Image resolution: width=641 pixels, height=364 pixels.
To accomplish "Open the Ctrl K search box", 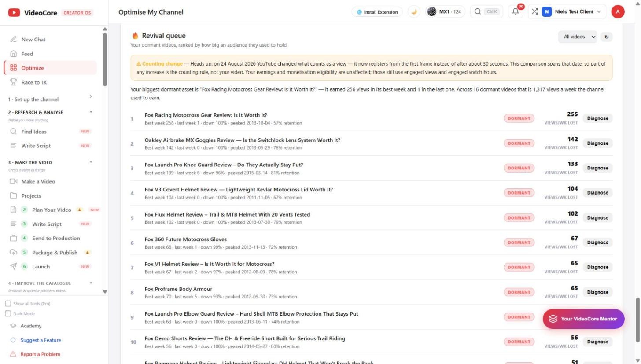I will point(487,12).
